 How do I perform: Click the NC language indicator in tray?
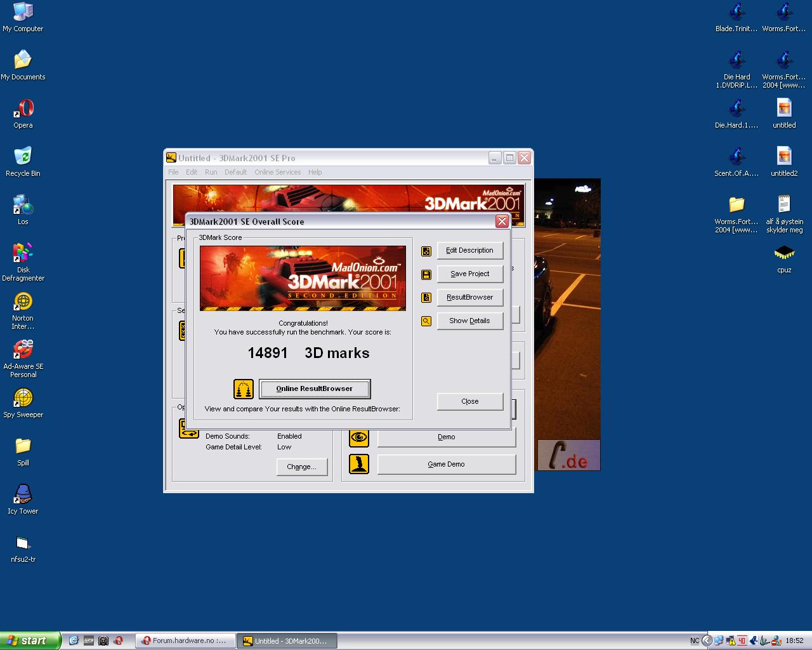(695, 641)
